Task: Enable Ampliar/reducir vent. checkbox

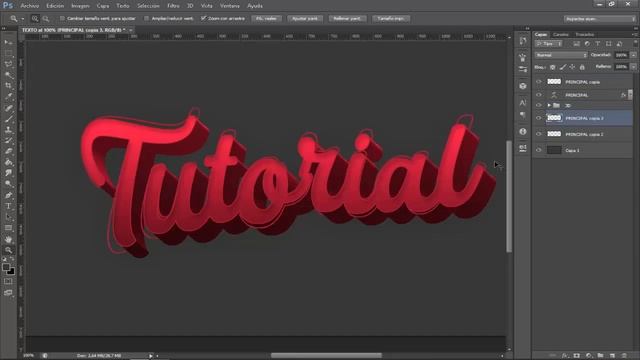Action: pos(147,18)
